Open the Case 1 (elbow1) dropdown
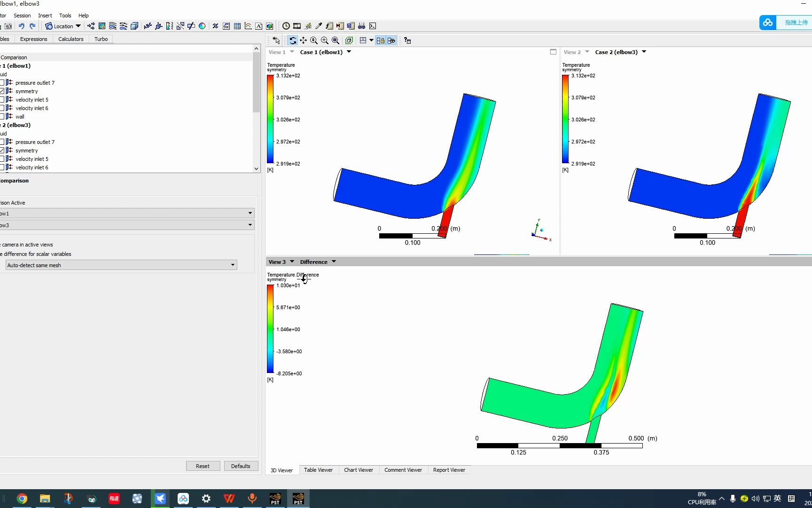 349,52
